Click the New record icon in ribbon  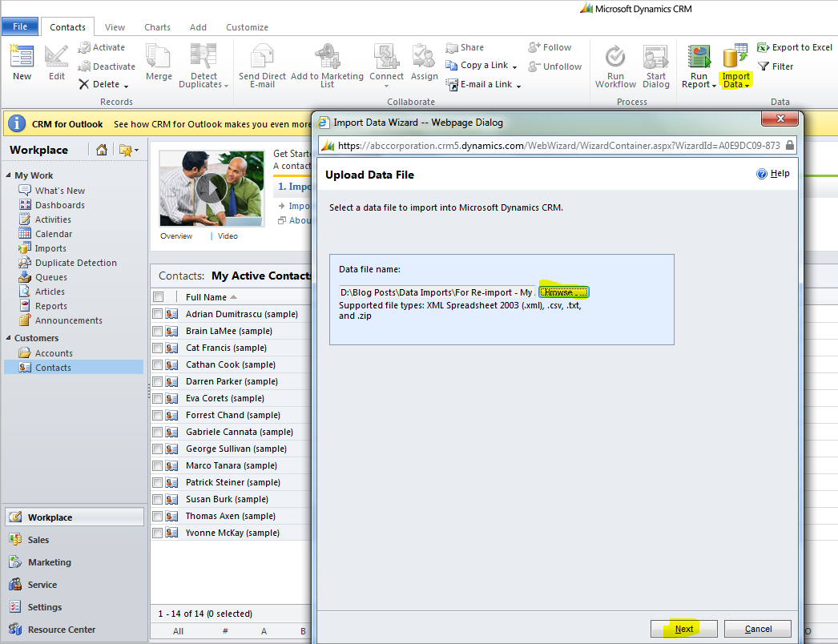pyautogui.click(x=22, y=58)
